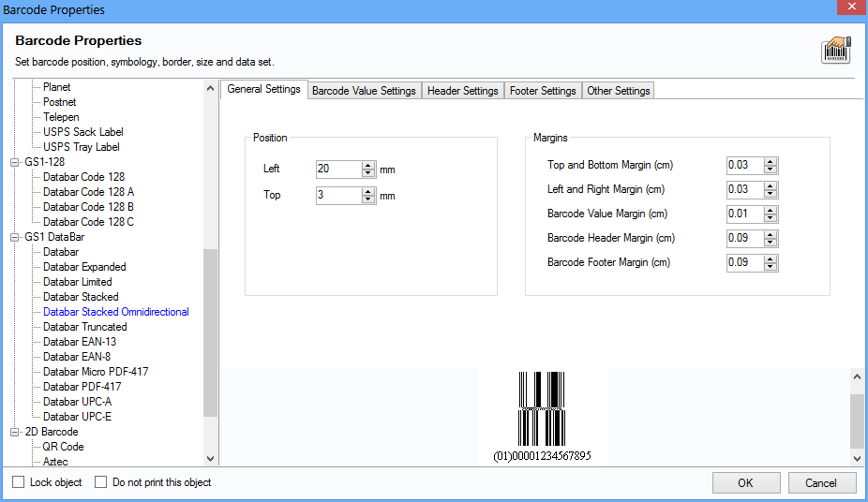The width and height of the screenshot is (868, 502).
Task: Increase Top and Bottom Margin value
Action: click(770, 161)
